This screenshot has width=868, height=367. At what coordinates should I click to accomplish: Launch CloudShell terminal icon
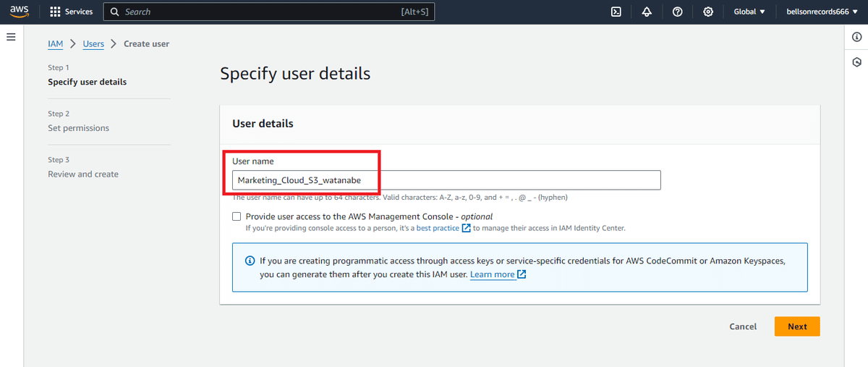pos(616,12)
